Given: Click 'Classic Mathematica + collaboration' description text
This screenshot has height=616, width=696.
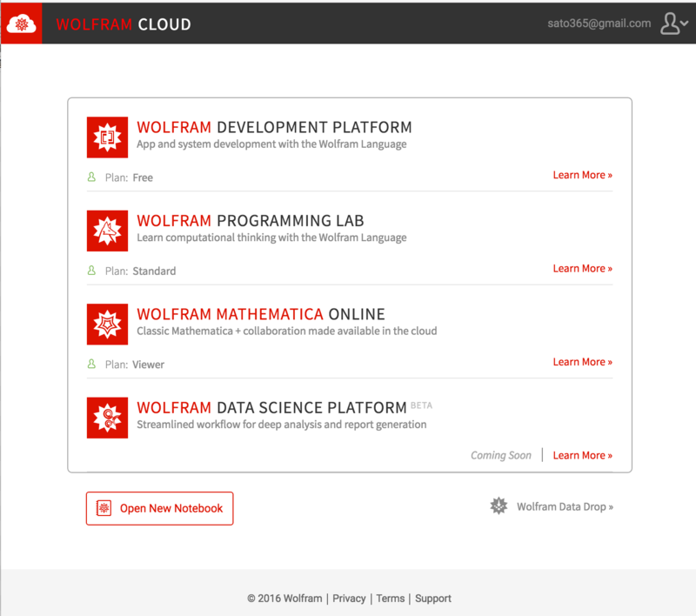Looking at the screenshot, I should coord(287,331).
